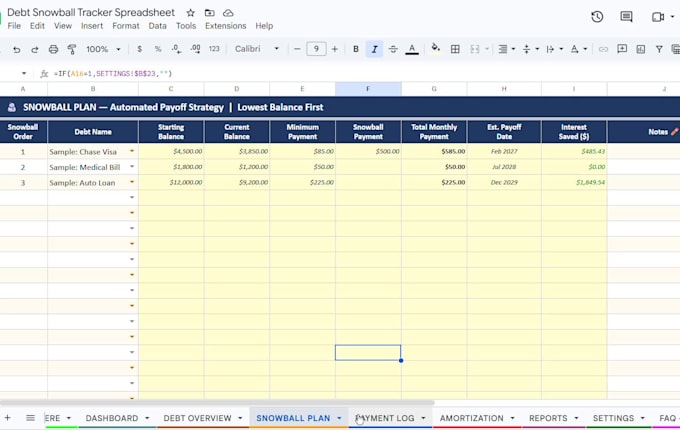This screenshot has height=431, width=680.
Task: Format as percent
Action: point(158,49)
